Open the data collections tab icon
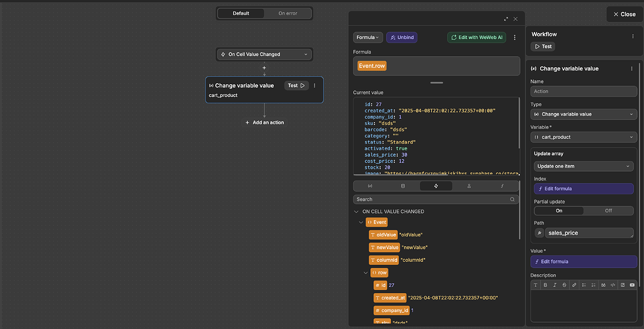The image size is (644, 329). [403, 186]
